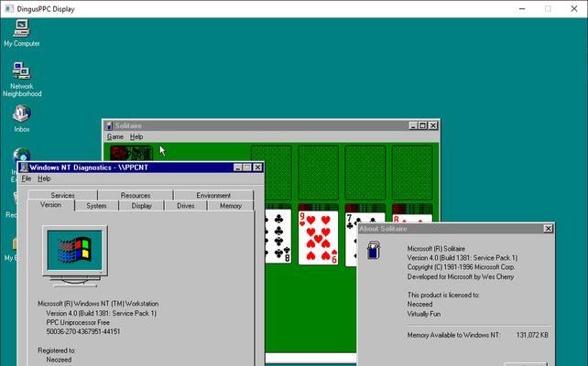Close the About Solitaire dialog
The image size is (588, 366).
[x=548, y=229]
